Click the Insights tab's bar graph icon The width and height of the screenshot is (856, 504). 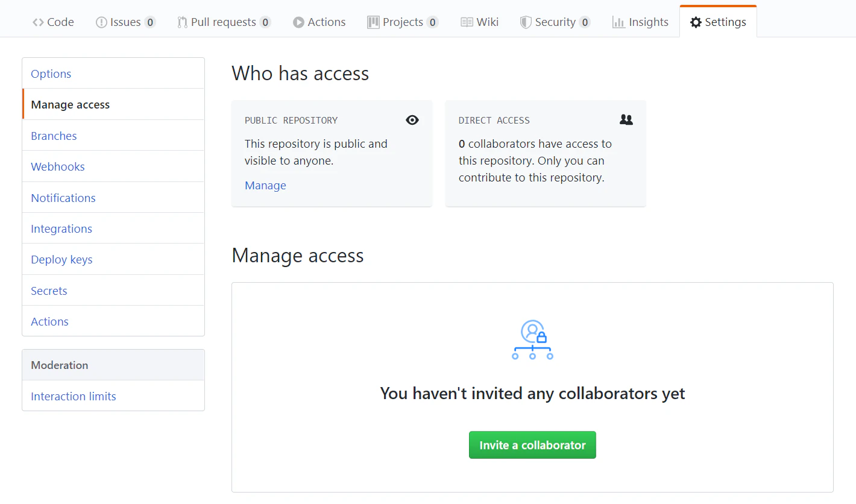tap(618, 22)
